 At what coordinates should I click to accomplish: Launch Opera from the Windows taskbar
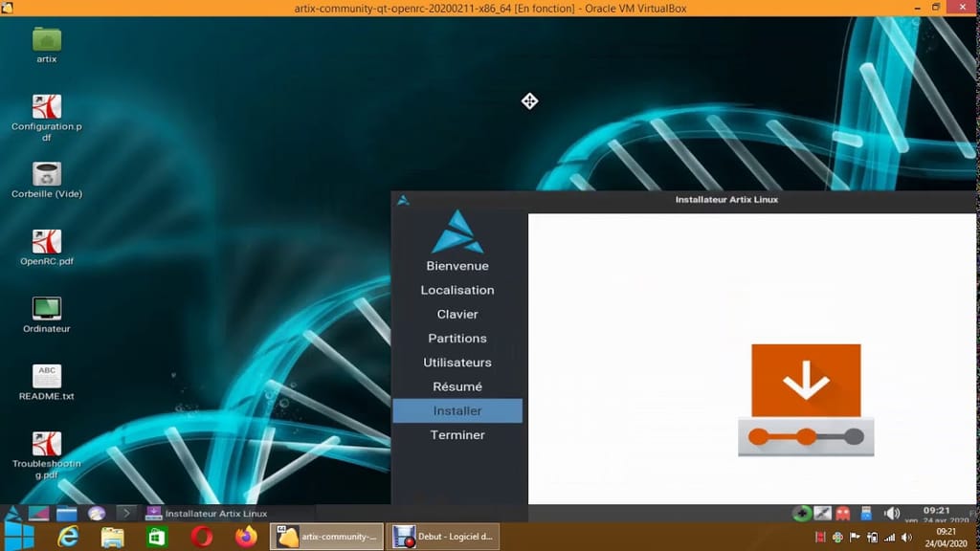202,537
